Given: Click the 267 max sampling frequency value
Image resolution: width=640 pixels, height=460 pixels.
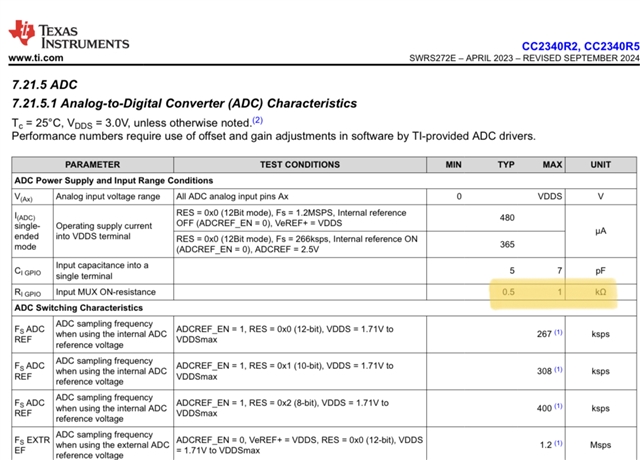Looking at the screenshot, I should pos(544,334).
